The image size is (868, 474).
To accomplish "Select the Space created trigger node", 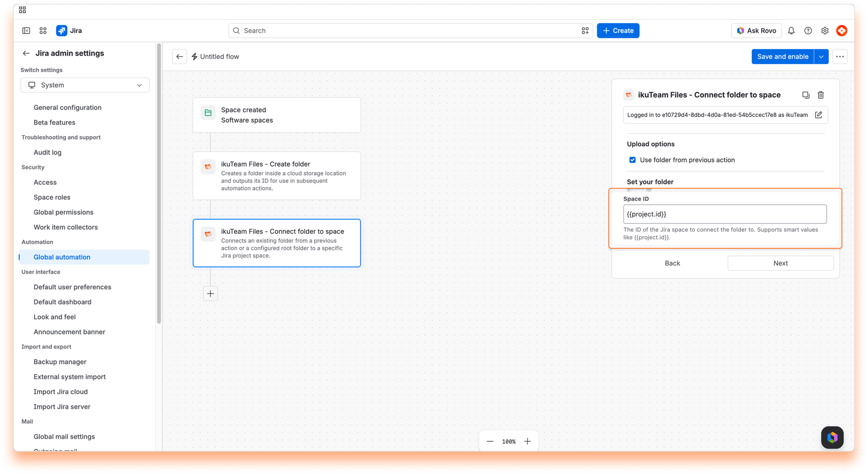I will (x=277, y=115).
